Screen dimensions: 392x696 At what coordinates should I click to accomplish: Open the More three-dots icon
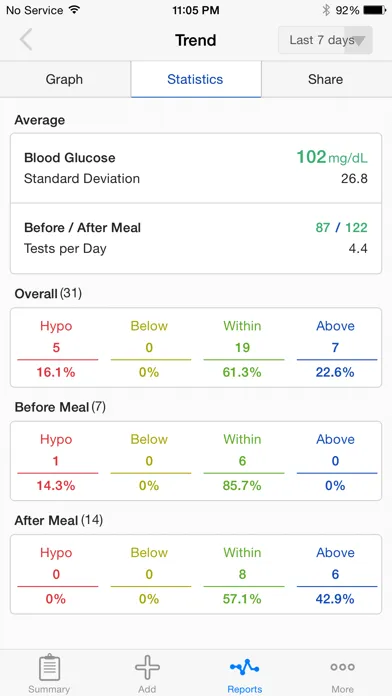pyautogui.click(x=342, y=667)
